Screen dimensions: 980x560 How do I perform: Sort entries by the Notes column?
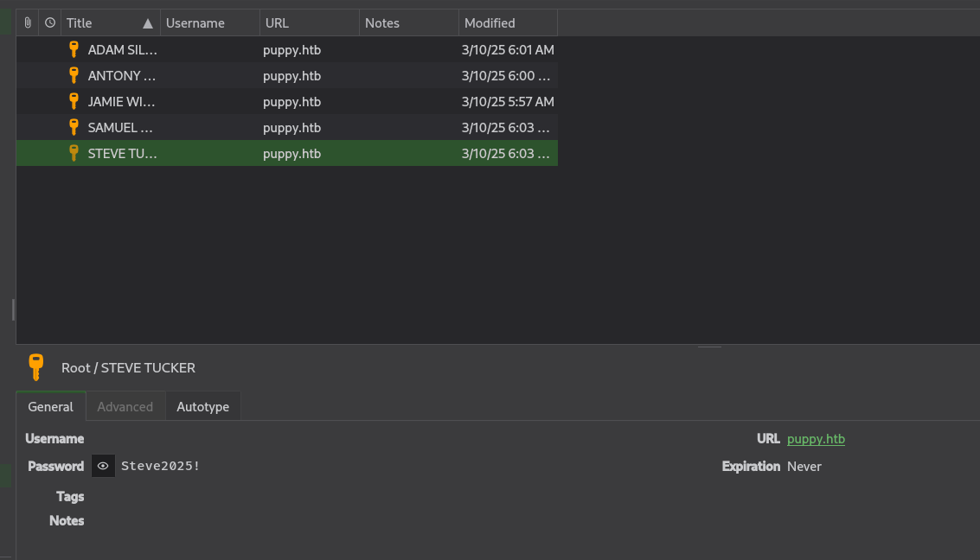pos(409,23)
